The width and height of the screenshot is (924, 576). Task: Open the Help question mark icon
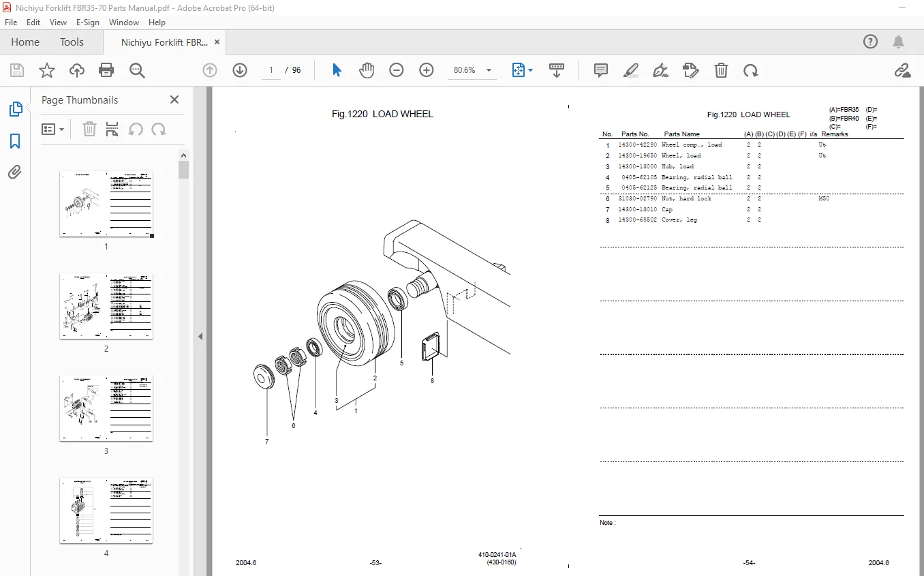coord(870,42)
